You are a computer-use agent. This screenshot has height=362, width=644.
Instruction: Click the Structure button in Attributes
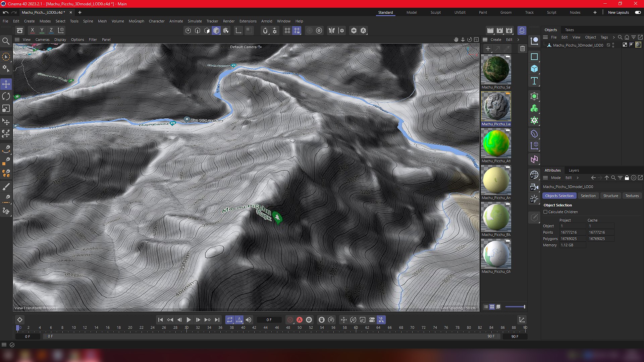point(610,196)
